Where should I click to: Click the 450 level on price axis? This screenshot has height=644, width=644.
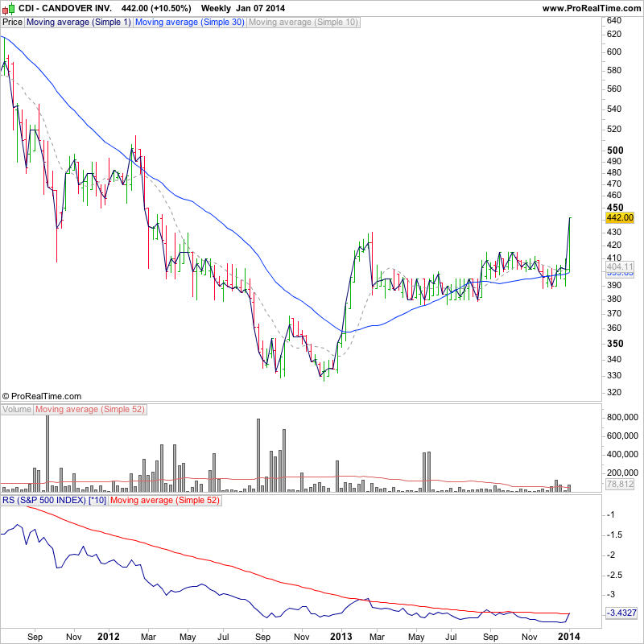pyautogui.click(x=615, y=208)
